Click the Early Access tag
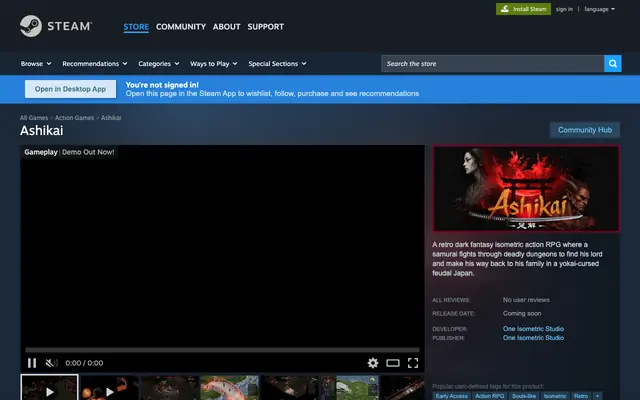The width and height of the screenshot is (640, 400). tap(451, 396)
